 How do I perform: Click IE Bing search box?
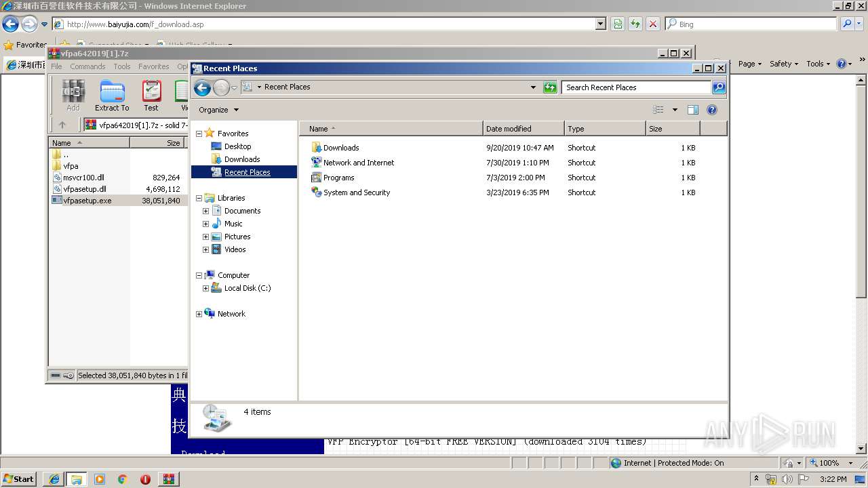point(751,24)
